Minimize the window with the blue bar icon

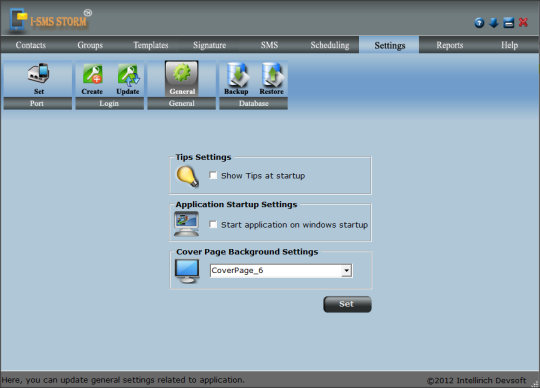(509, 23)
